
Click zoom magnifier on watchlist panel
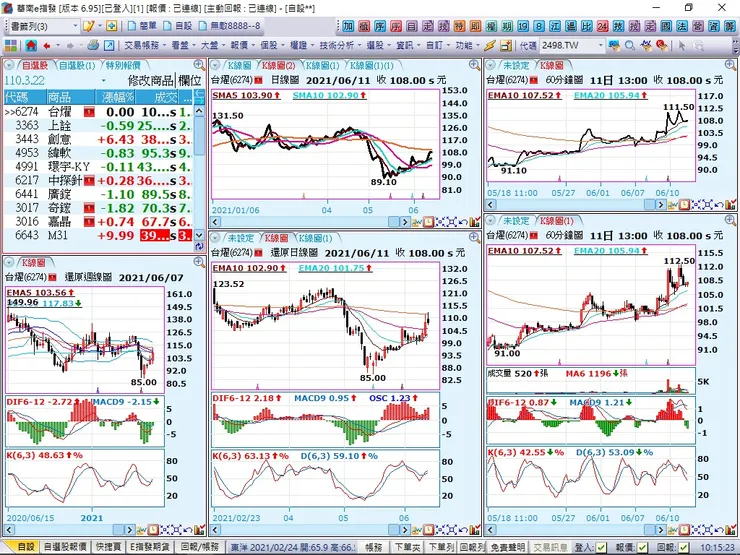[199, 65]
